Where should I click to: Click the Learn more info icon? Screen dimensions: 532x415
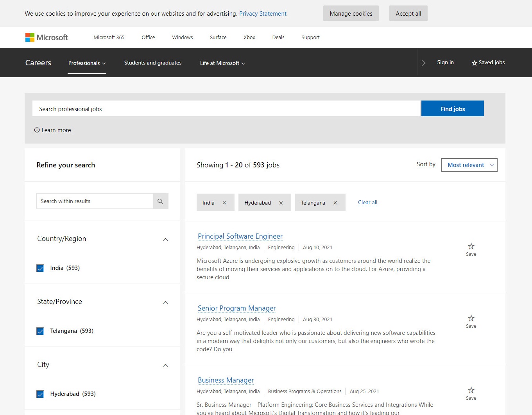(37, 130)
